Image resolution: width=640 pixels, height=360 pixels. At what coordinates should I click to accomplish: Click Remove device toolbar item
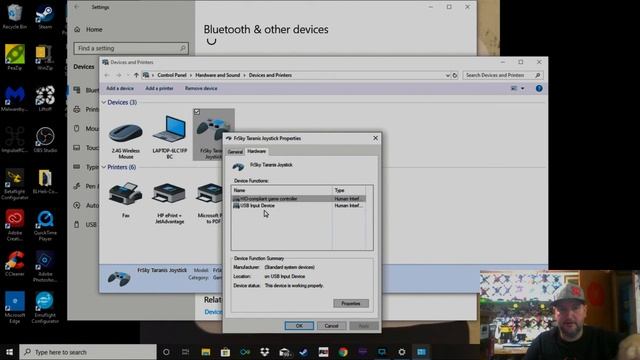click(x=201, y=89)
